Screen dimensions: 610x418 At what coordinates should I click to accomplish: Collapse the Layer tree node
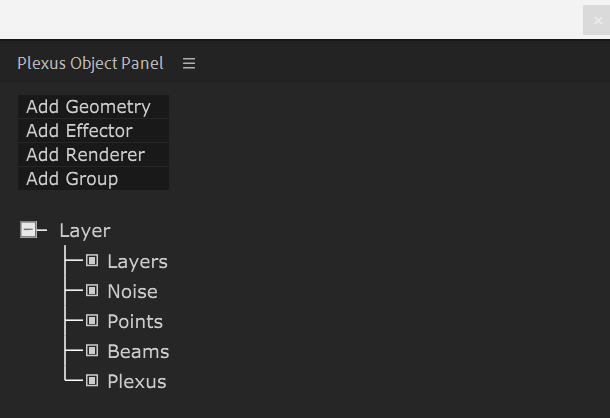pyautogui.click(x=29, y=230)
